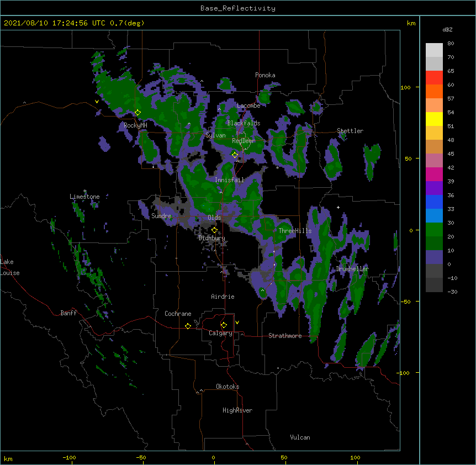Click the km label at top right

click(x=411, y=23)
